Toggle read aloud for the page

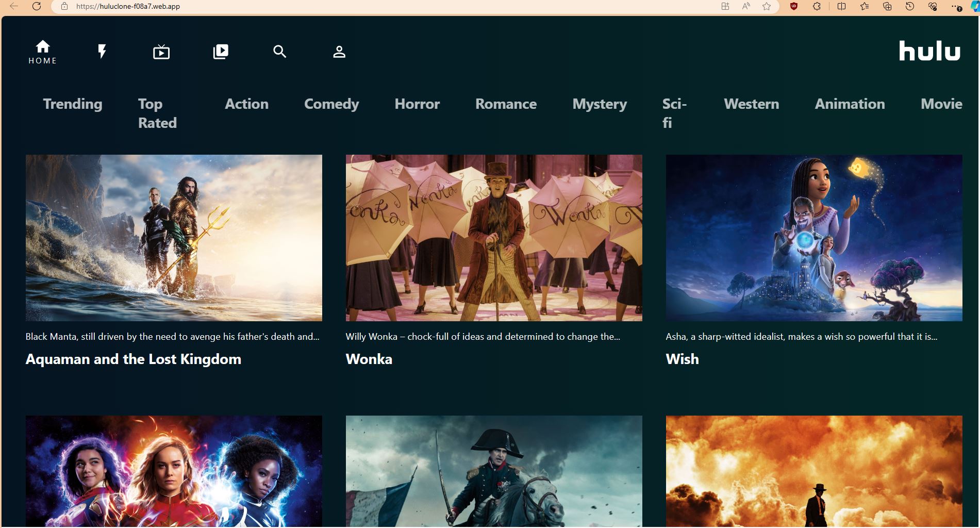[x=745, y=7]
